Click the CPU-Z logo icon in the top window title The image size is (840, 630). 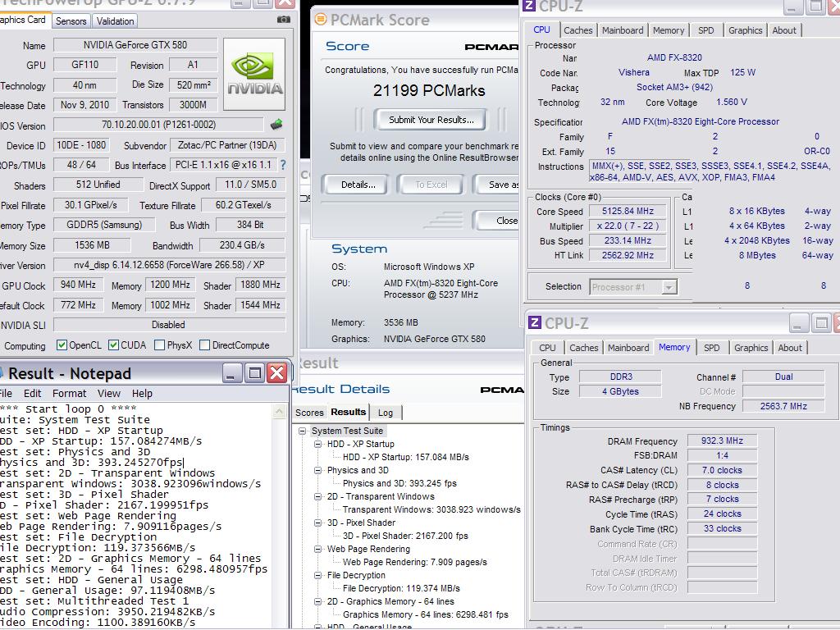[529, 6]
